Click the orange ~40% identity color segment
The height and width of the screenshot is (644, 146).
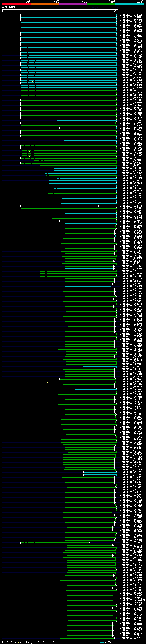(x=45, y=4)
